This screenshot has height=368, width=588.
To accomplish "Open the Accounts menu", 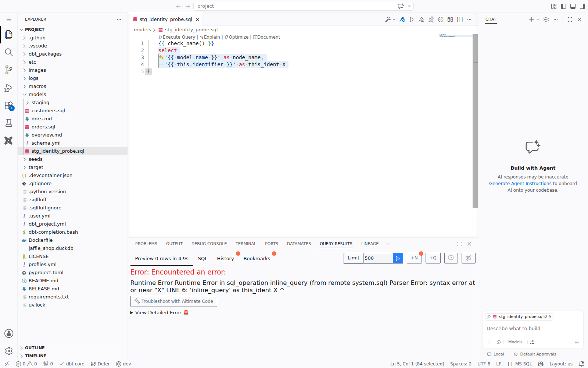I will [9, 333].
